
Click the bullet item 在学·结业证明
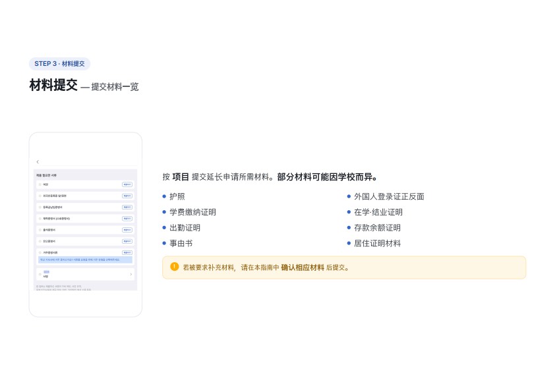tap(378, 212)
